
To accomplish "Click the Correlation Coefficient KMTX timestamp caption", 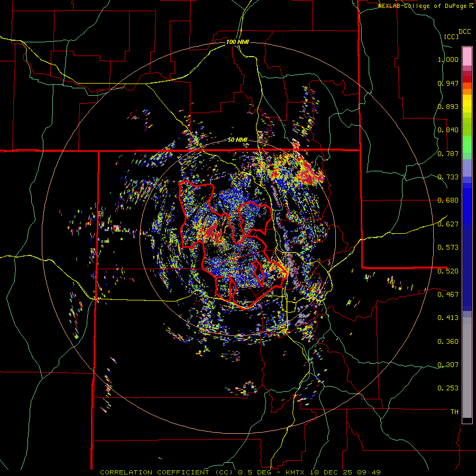I will pyautogui.click(x=240, y=472).
